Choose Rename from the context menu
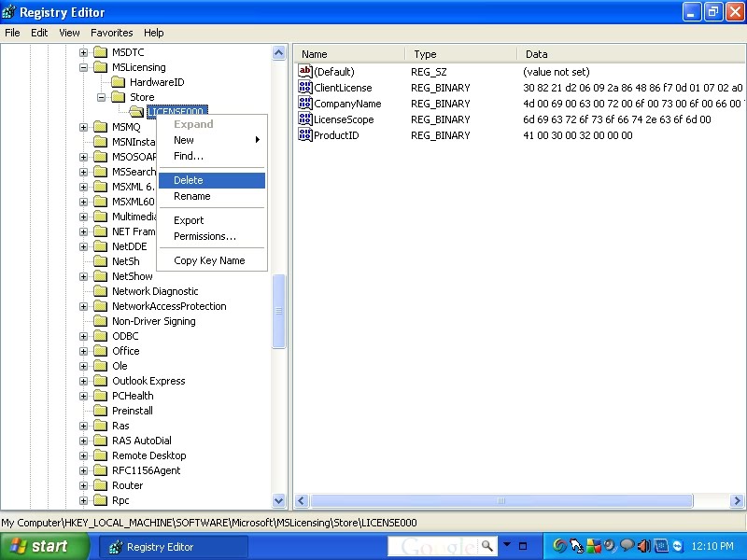The width and height of the screenshot is (747, 560). 212,196
